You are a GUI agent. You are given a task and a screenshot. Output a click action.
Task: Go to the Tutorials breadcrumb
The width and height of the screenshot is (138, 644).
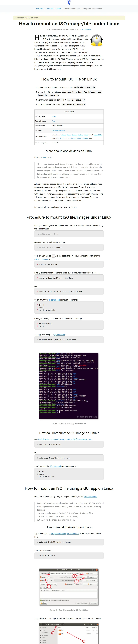tap(49, 9)
